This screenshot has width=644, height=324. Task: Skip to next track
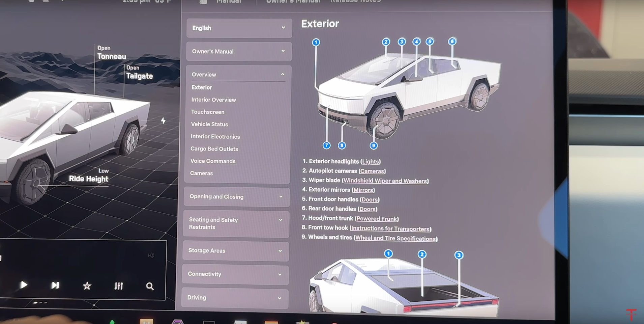click(x=55, y=286)
